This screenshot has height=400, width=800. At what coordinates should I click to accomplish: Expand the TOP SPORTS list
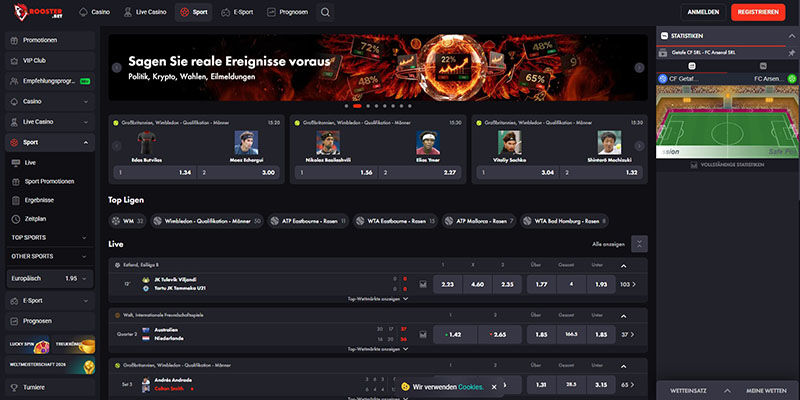pos(84,238)
